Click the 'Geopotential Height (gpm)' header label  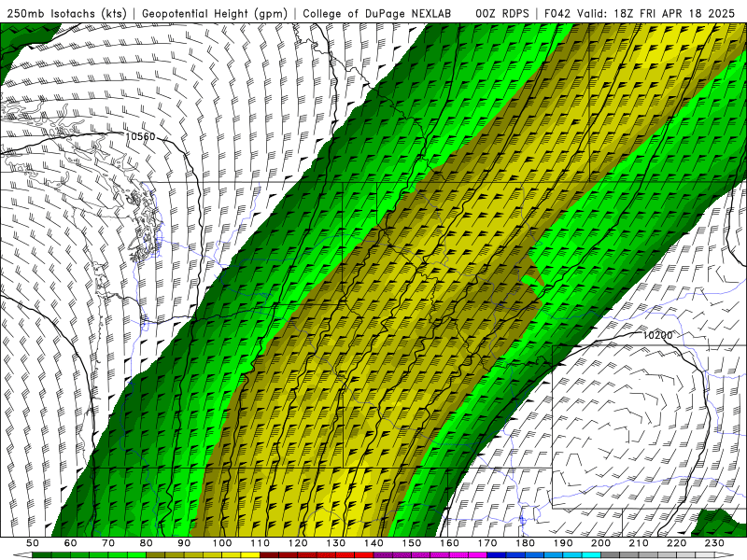tap(215, 13)
